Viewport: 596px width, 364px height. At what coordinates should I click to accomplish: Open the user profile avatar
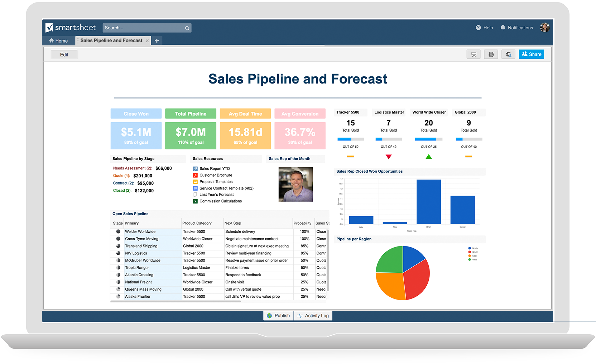(x=545, y=27)
